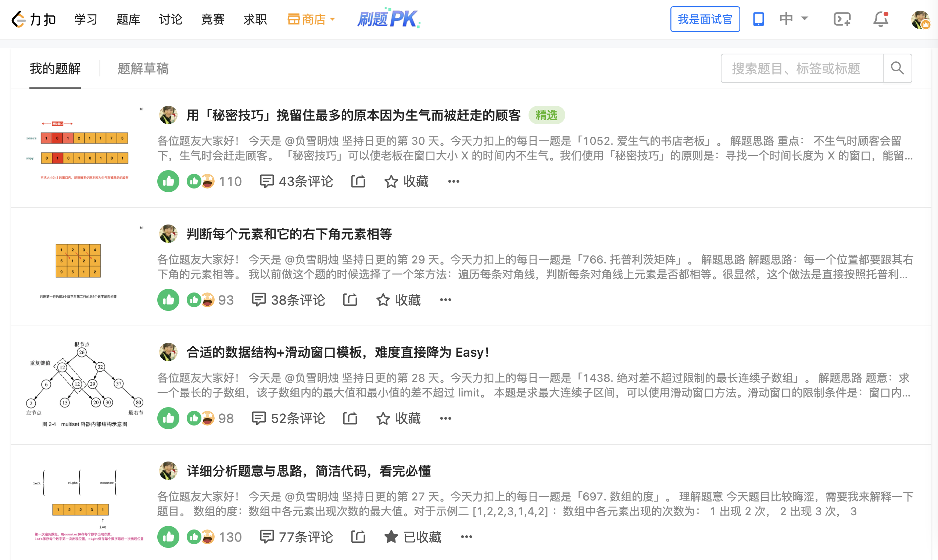Click the 我是面试官 button
This screenshot has height=560, width=938.
click(x=705, y=19)
